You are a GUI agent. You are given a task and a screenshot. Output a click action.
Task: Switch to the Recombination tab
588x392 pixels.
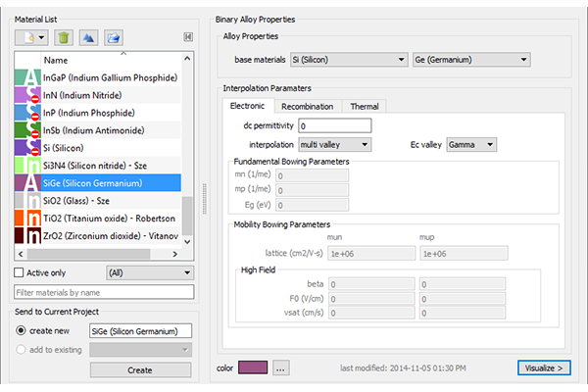click(x=307, y=107)
